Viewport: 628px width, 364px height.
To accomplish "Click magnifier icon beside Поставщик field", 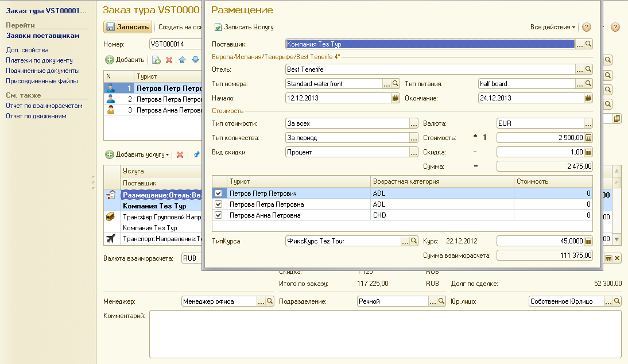I will 588,44.
